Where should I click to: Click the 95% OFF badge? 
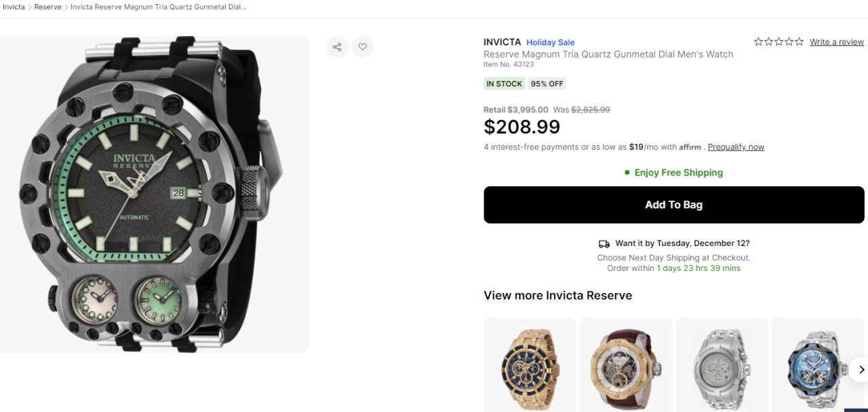(x=547, y=84)
